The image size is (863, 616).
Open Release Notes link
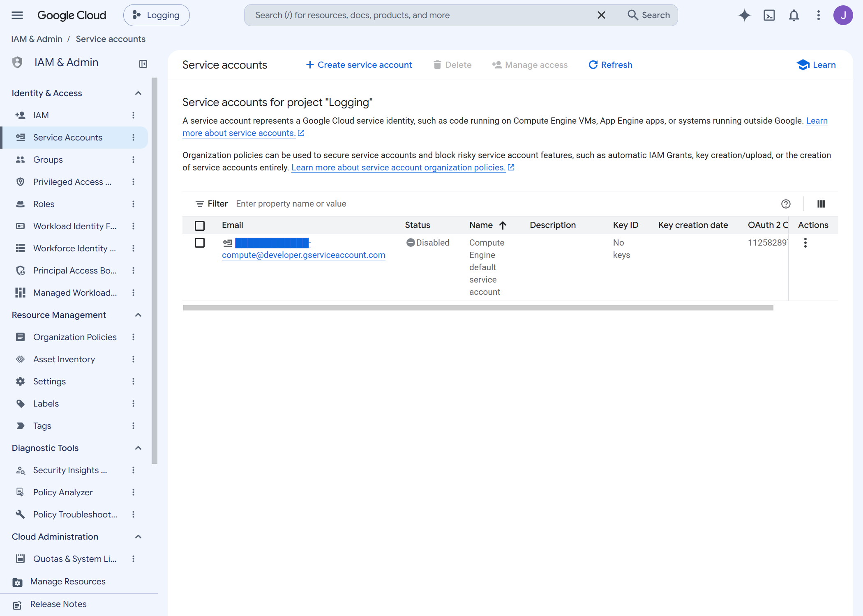pos(58,604)
